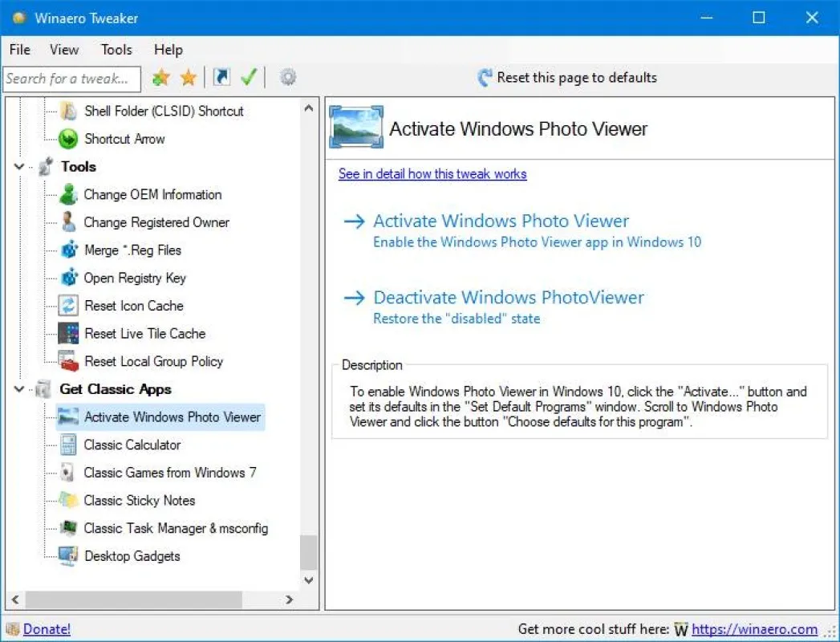840x642 pixels.
Task: Click the Merge *.Reg Files icon
Action: (x=69, y=250)
